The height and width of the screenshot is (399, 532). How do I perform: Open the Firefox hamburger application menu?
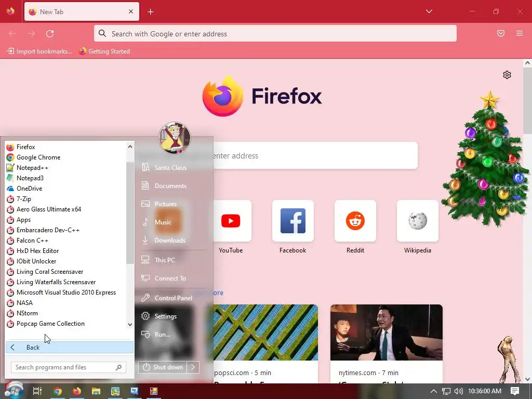[x=520, y=33]
